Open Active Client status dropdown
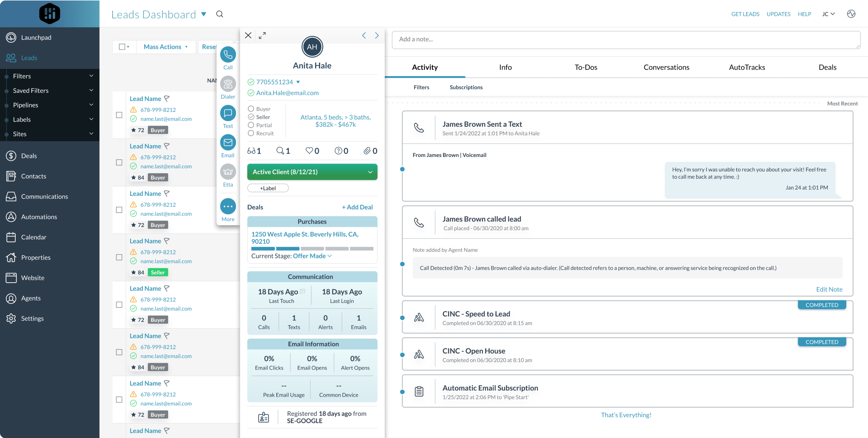The image size is (868, 438). pos(312,172)
